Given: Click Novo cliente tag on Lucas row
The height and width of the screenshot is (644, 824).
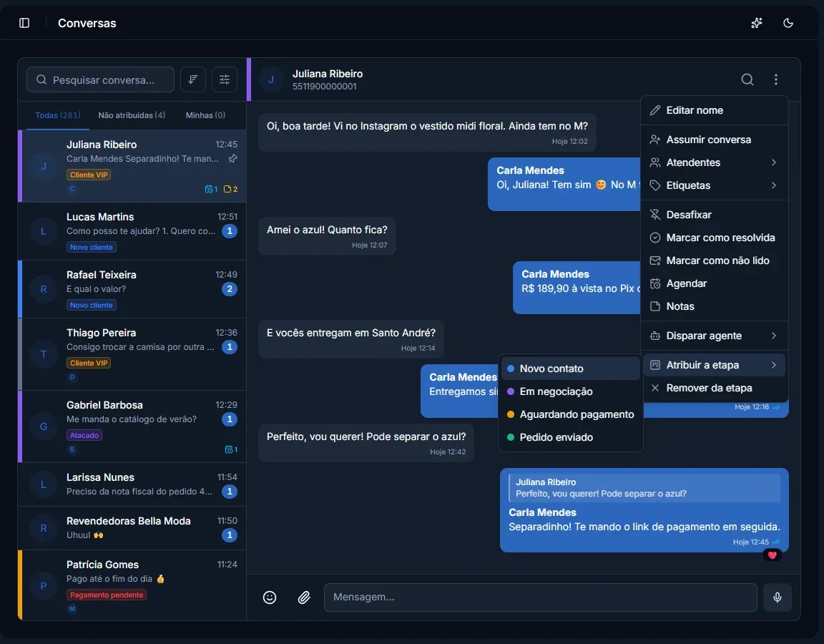Looking at the screenshot, I should tap(92, 247).
